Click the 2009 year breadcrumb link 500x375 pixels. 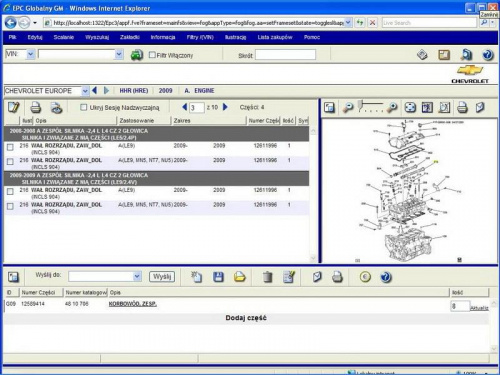point(165,91)
